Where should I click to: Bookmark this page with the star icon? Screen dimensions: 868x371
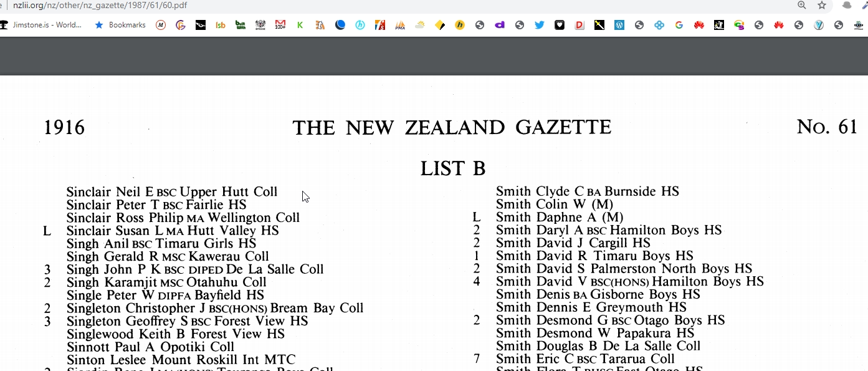pyautogui.click(x=822, y=5)
